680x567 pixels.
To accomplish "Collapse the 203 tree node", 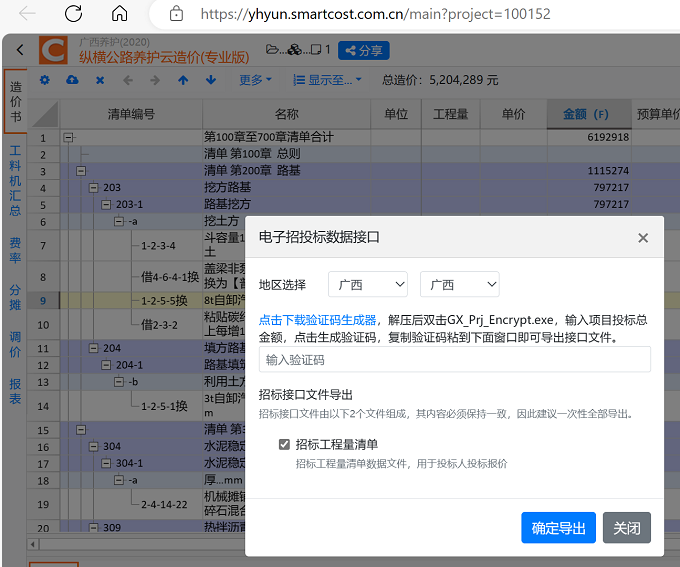I will point(94,187).
